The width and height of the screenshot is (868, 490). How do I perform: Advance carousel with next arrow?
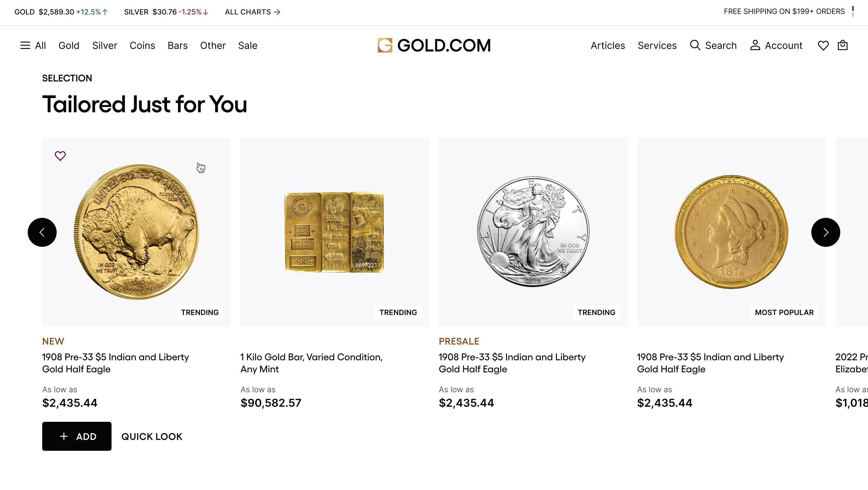pyautogui.click(x=826, y=232)
